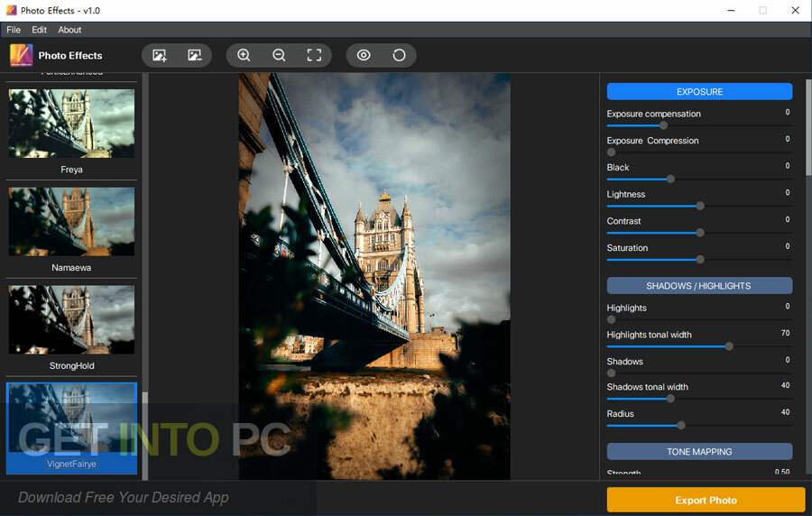Click the Highlights tonal width value 70
Viewport: 812px width, 516px height.
[786, 333]
